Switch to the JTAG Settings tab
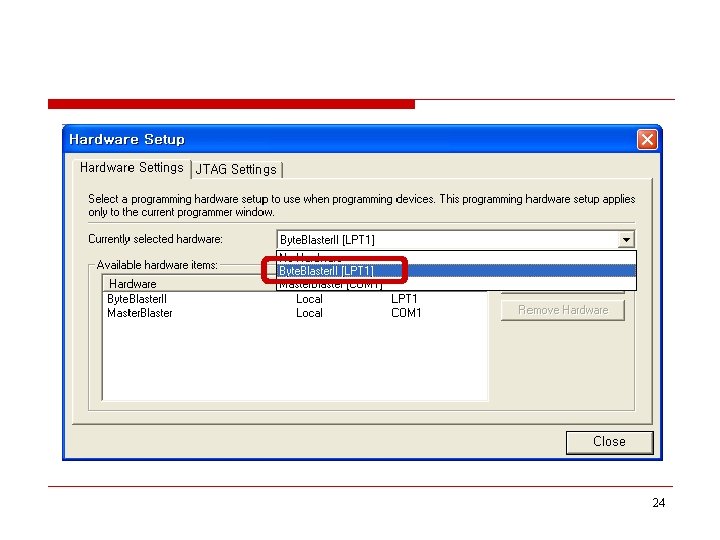Screen dimensions: 720x540 coord(236,169)
